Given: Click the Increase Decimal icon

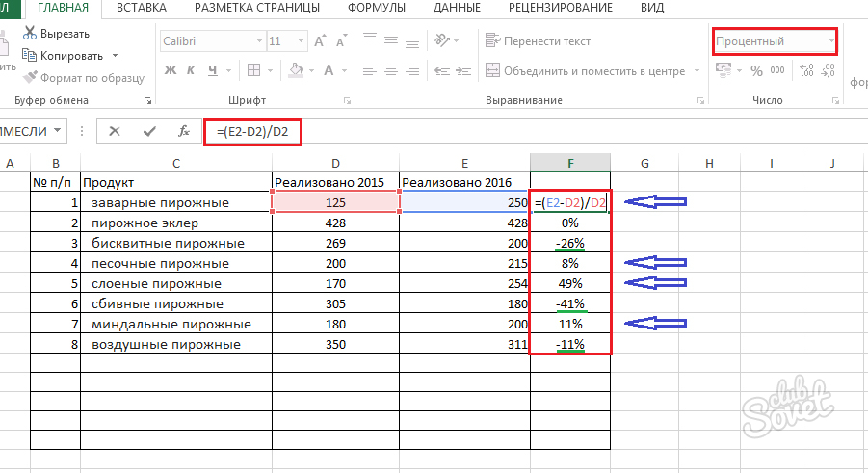Looking at the screenshot, I should click(x=806, y=70).
